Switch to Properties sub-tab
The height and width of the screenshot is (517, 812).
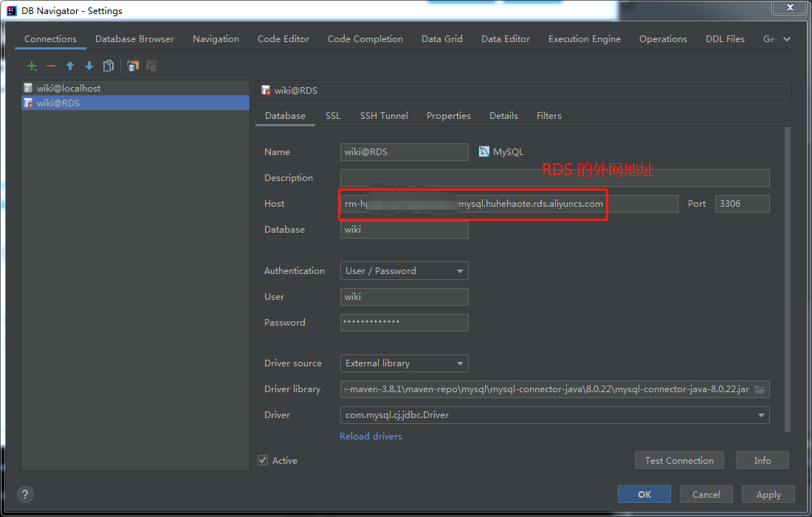449,115
